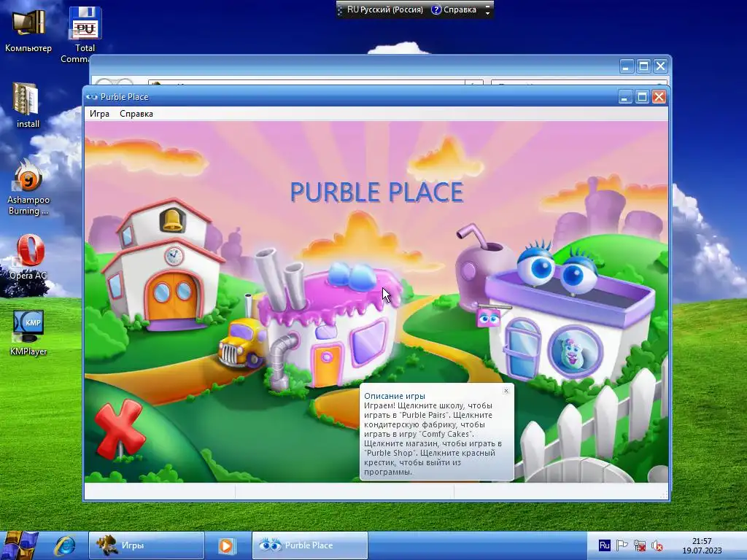Click the Purble Place taskbar button
747x560 pixels.
coord(309,545)
